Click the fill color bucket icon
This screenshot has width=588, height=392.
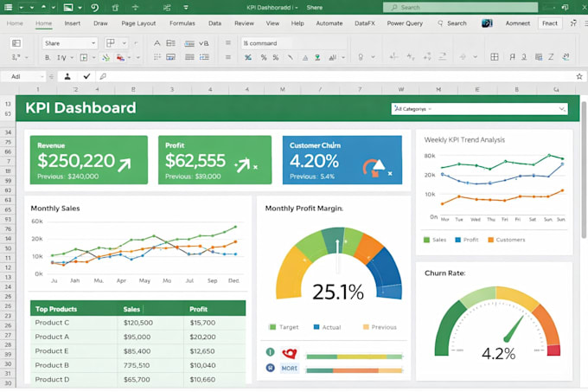pos(106,57)
